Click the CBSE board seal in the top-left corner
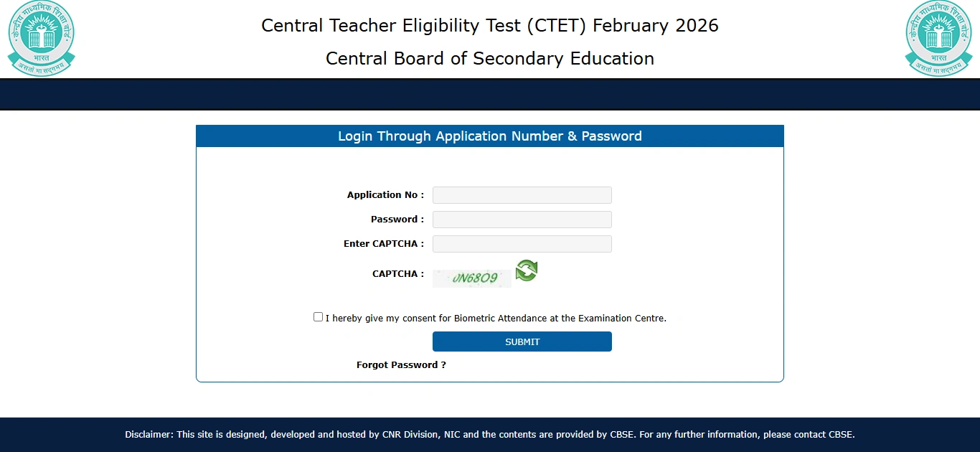Image resolution: width=980 pixels, height=452 pixels. click(x=41, y=39)
